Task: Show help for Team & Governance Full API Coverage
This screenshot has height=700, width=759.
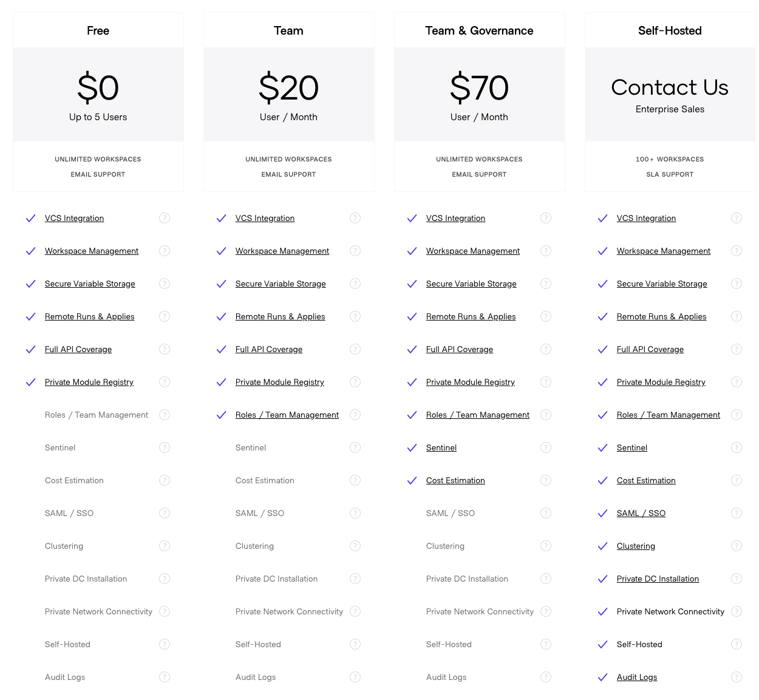Action: tap(546, 349)
